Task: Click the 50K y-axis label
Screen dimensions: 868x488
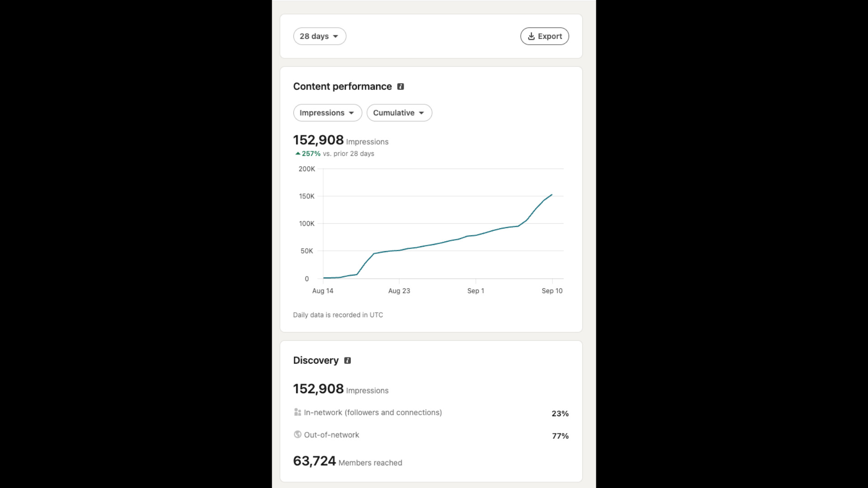Action: click(x=307, y=251)
